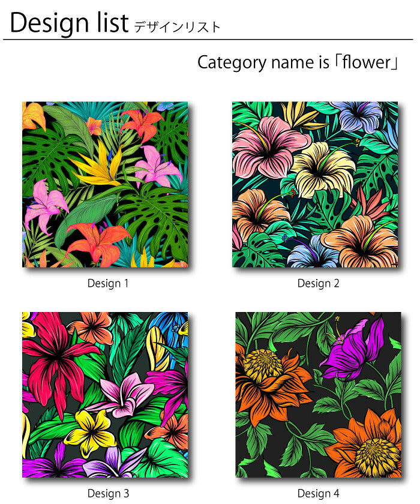Image resolution: width=420 pixels, height=504 pixels.
Task: Select the Design 1 tropical leaves thumbnail
Action: click(x=105, y=185)
